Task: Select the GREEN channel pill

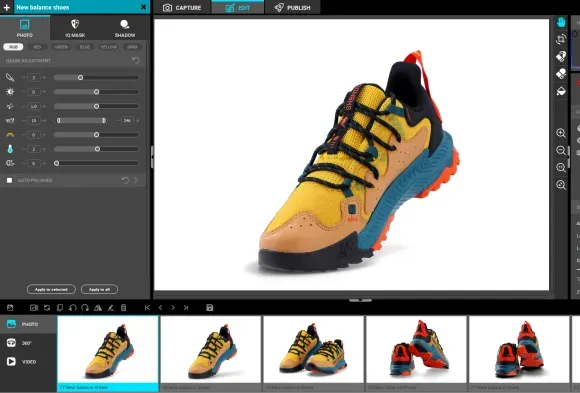Action: [x=61, y=47]
